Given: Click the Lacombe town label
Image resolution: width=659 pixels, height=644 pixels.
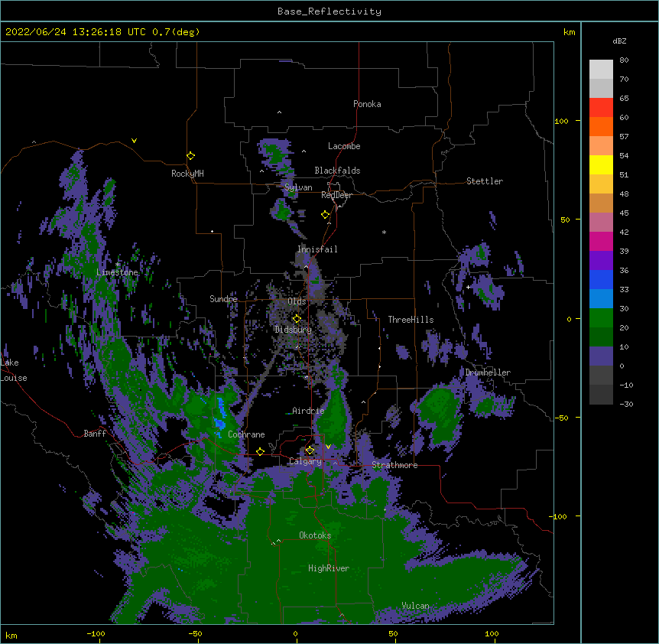Looking at the screenshot, I should (344, 146).
